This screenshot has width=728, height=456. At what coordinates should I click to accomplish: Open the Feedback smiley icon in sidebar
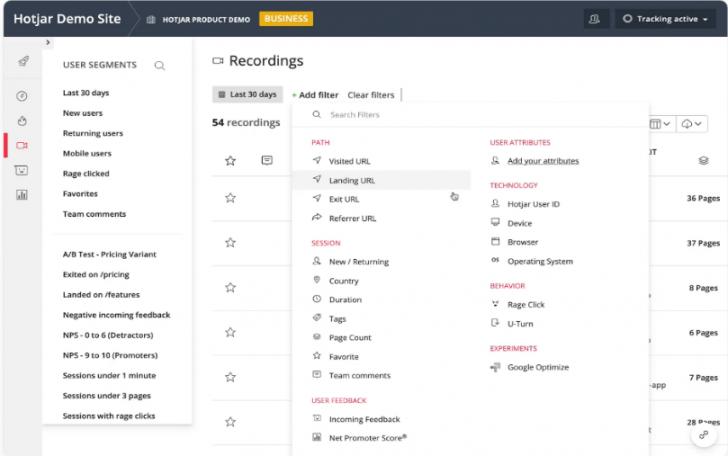tap(22, 170)
